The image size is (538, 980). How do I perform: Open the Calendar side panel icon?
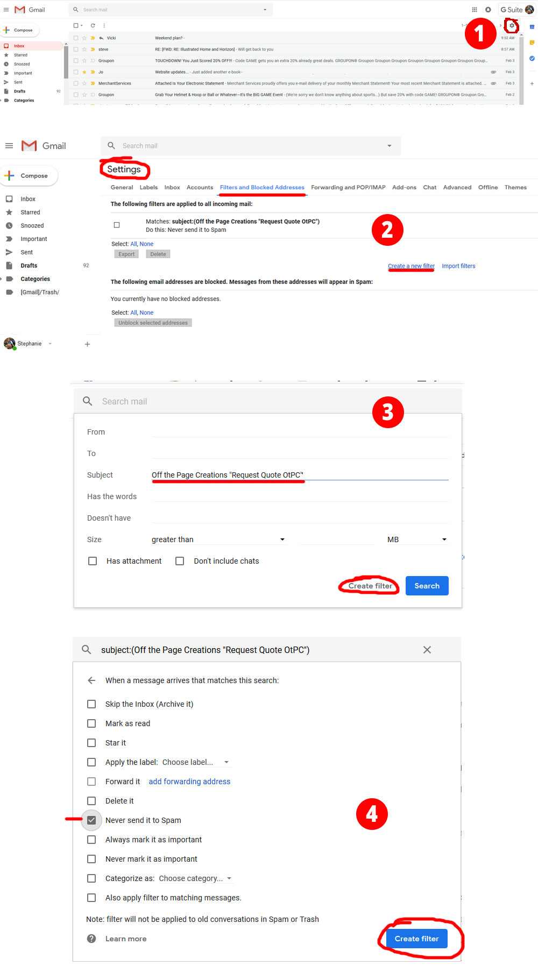coord(532,26)
